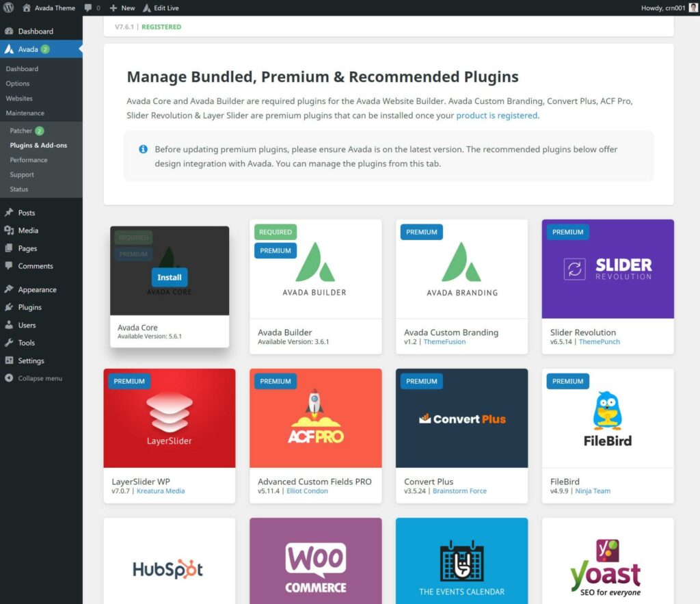Click the Settings sliders icon
Viewport: 700px width, 604px height.
tap(9, 360)
